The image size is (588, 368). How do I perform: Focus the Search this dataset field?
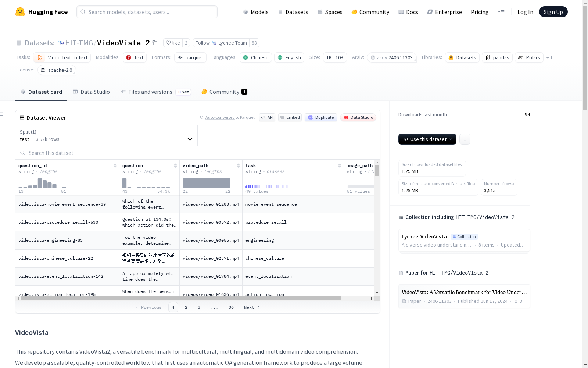pyautogui.click(x=198, y=153)
